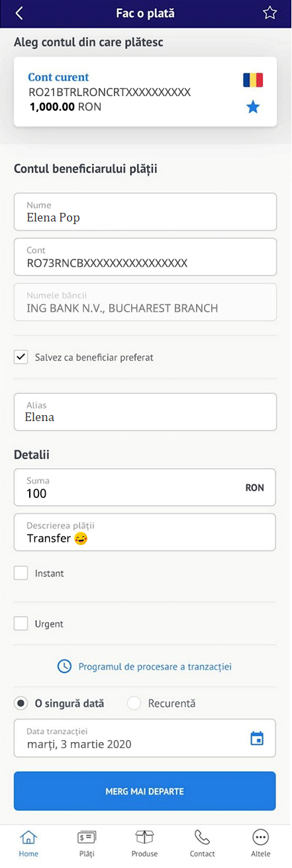Tap the favorite star in header
This screenshot has height=868, width=292.
(269, 13)
